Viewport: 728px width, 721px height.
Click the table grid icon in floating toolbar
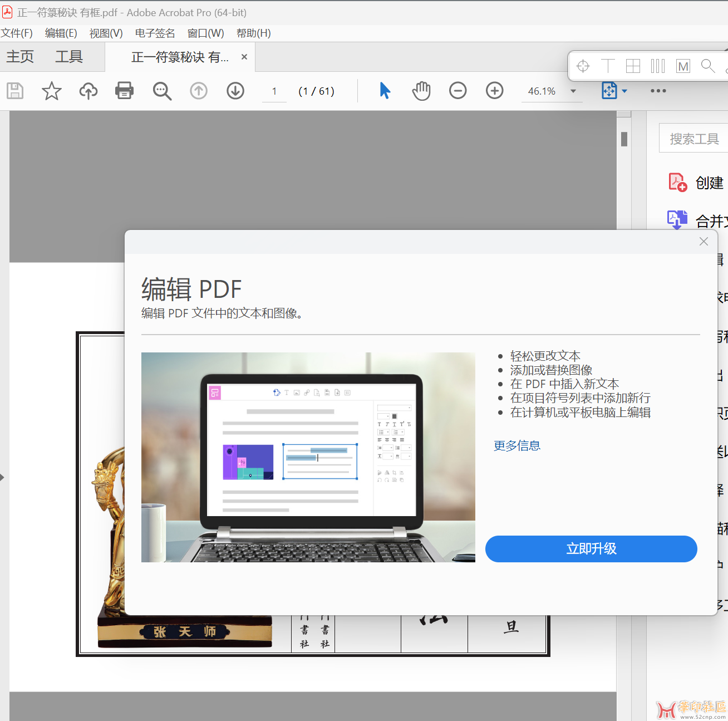[x=633, y=66]
